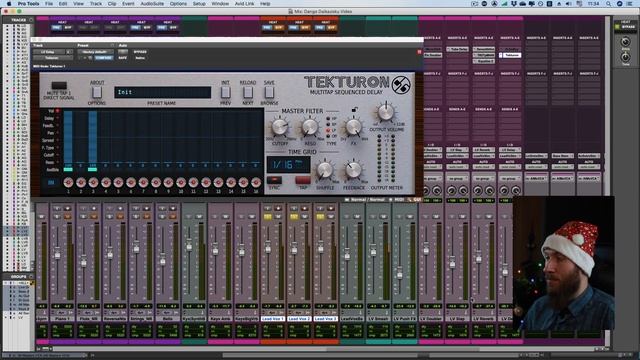Click the Heat Tone knob
The image size is (640, 360).
click(625, 58)
